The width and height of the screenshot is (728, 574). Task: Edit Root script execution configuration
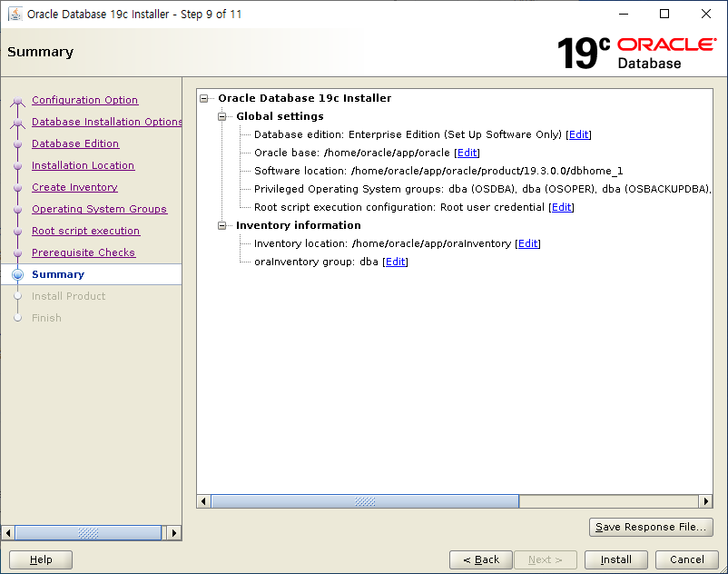(x=561, y=207)
